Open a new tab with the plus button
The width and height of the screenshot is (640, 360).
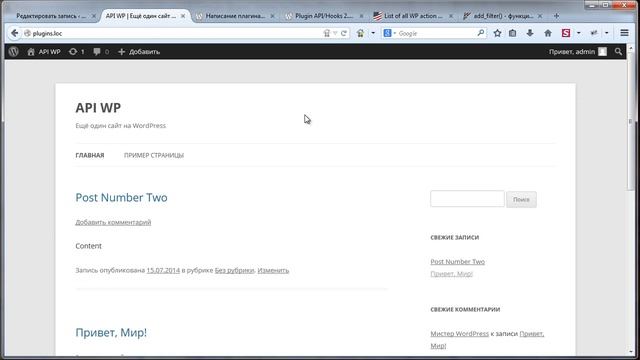[556, 16]
